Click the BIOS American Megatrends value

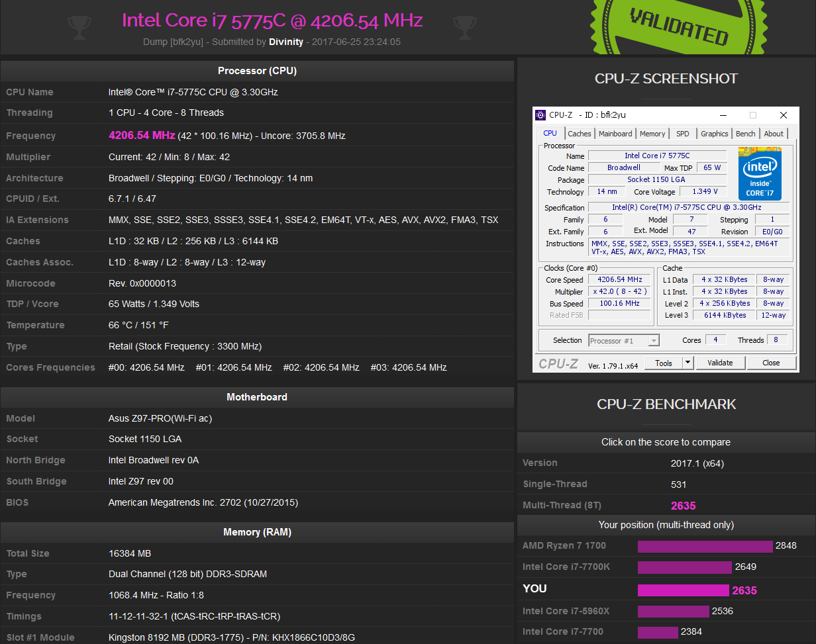[x=203, y=502]
